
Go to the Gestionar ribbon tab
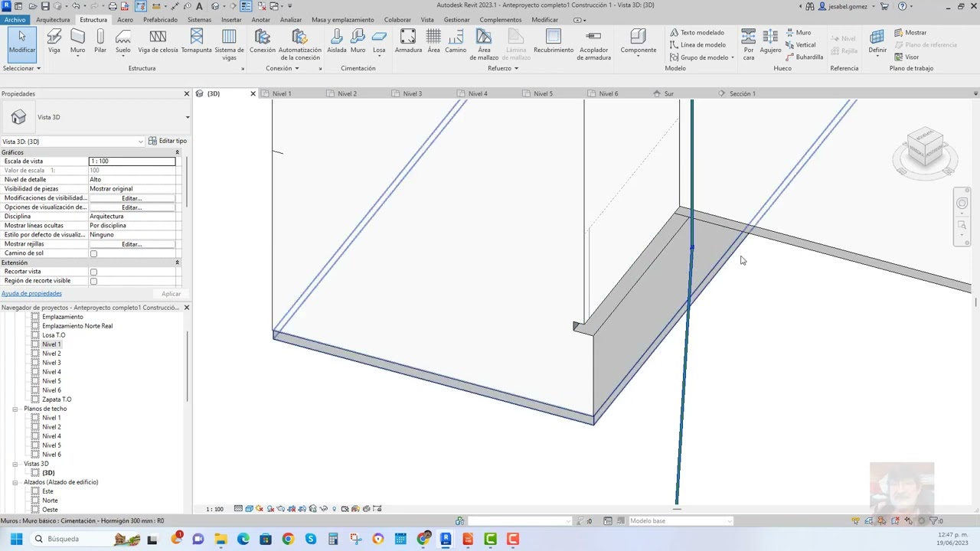click(x=457, y=20)
